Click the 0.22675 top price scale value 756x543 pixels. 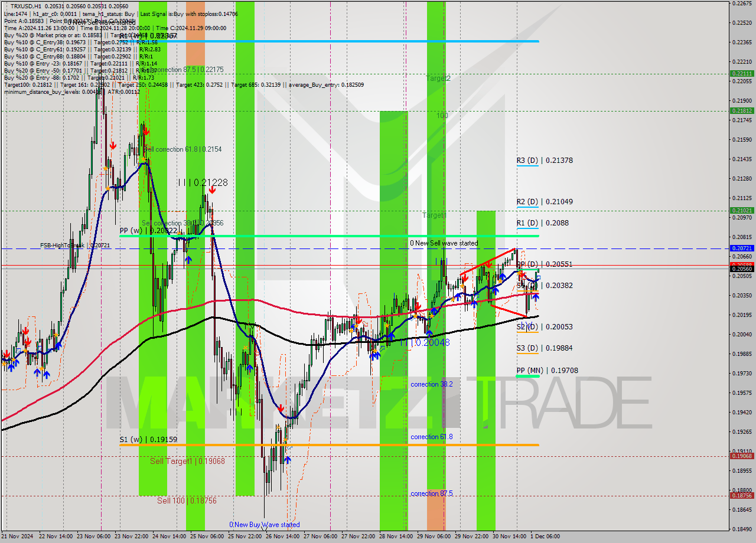[x=742, y=3]
